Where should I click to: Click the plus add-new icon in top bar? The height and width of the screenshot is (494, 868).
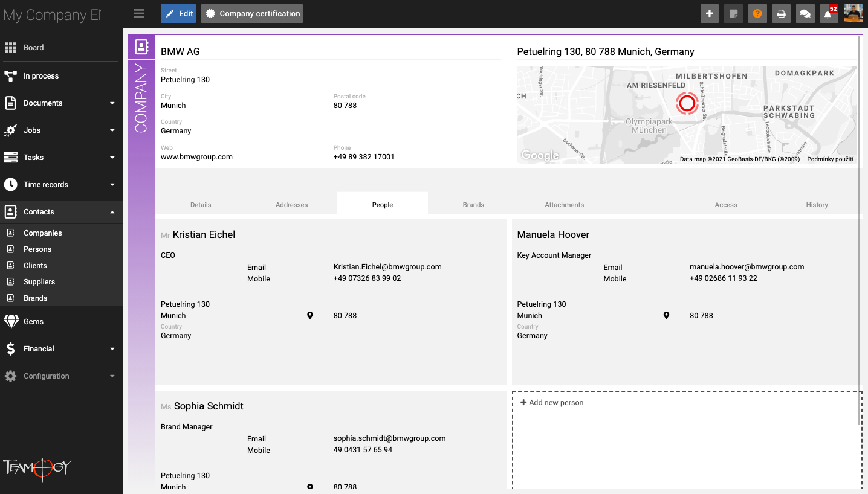(x=710, y=14)
